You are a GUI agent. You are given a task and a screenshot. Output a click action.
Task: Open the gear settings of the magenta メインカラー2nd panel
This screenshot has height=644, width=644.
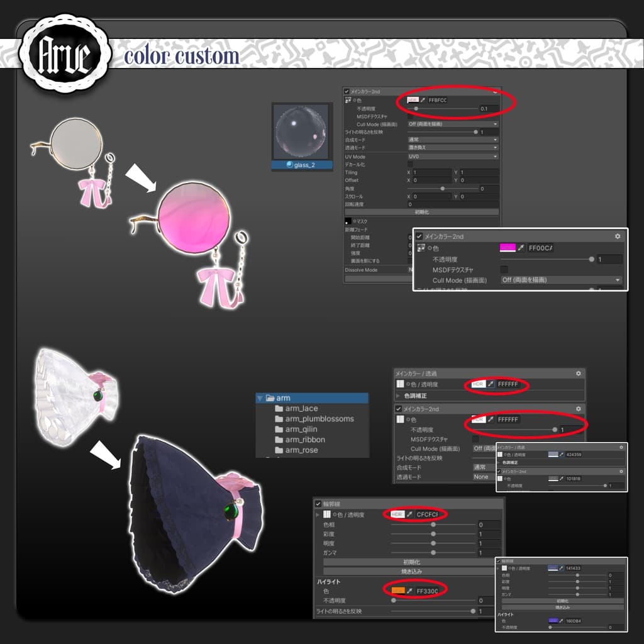(x=618, y=236)
